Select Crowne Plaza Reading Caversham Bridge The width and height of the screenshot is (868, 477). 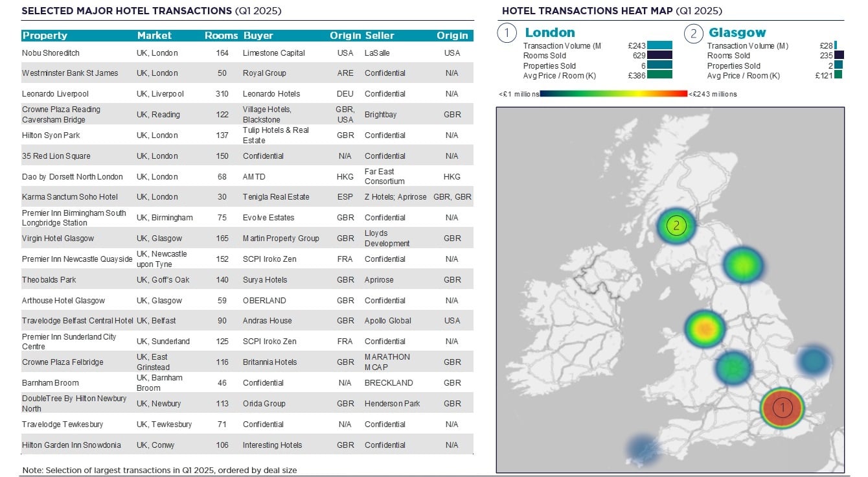coord(62,115)
